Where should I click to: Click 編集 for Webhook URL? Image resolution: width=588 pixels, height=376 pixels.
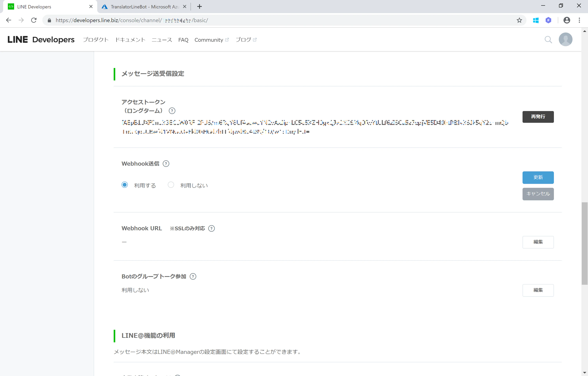click(x=538, y=242)
